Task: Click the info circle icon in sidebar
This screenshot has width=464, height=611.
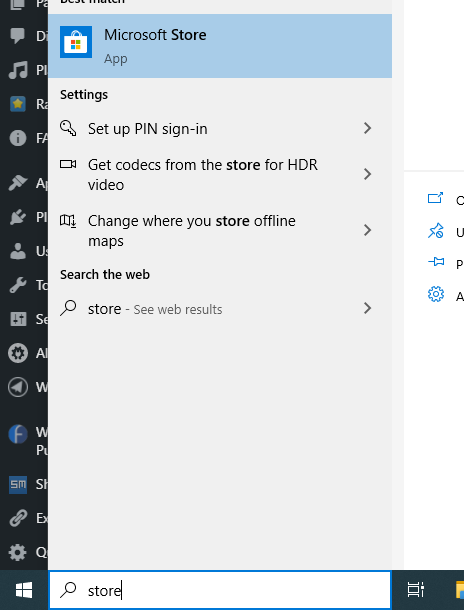Action: click(18, 138)
